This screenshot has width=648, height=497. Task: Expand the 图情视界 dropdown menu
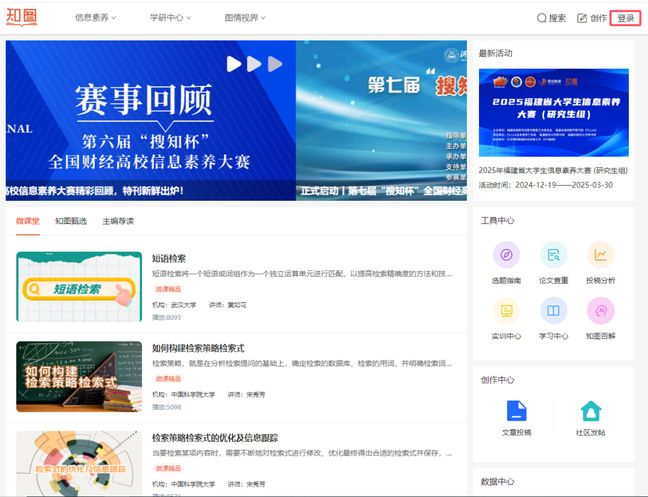[245, 18]
